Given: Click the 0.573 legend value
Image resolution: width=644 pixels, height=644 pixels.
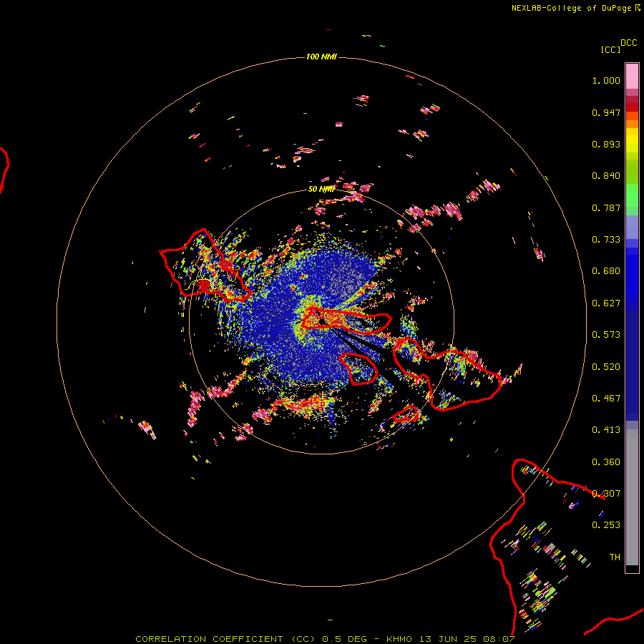Looking at the screenshot, I should click(x=606, y=335).
